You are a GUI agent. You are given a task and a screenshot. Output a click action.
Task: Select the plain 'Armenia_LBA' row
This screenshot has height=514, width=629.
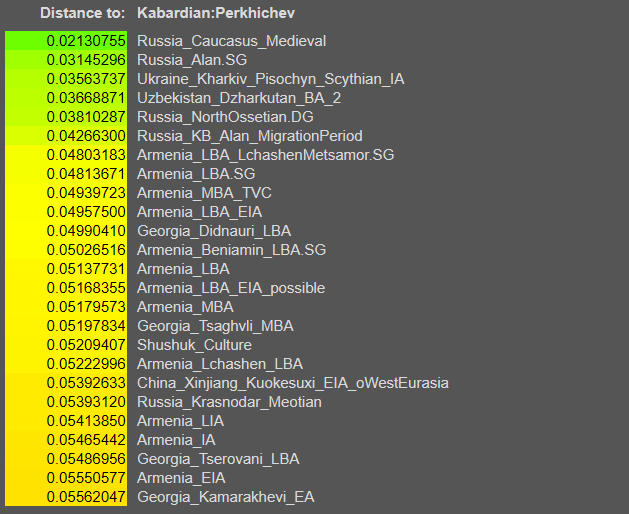point(183,269)
